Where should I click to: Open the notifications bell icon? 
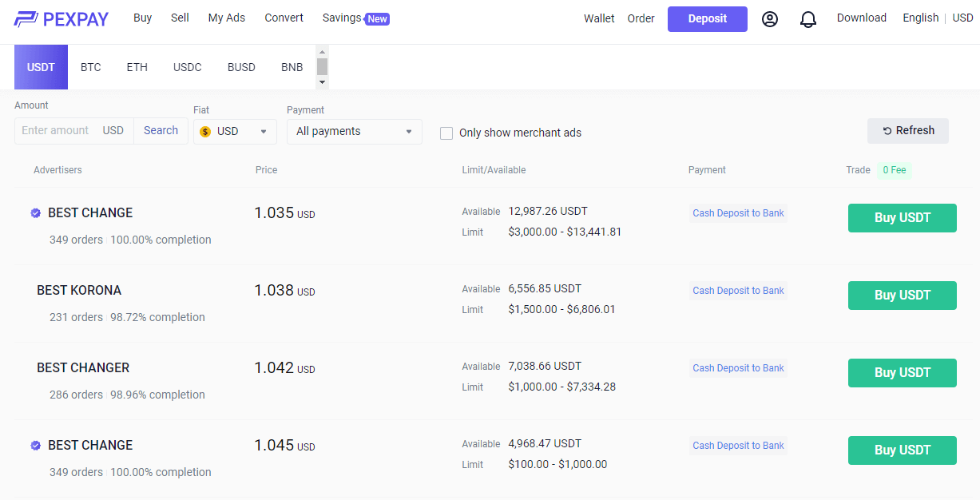pos(808,19)
